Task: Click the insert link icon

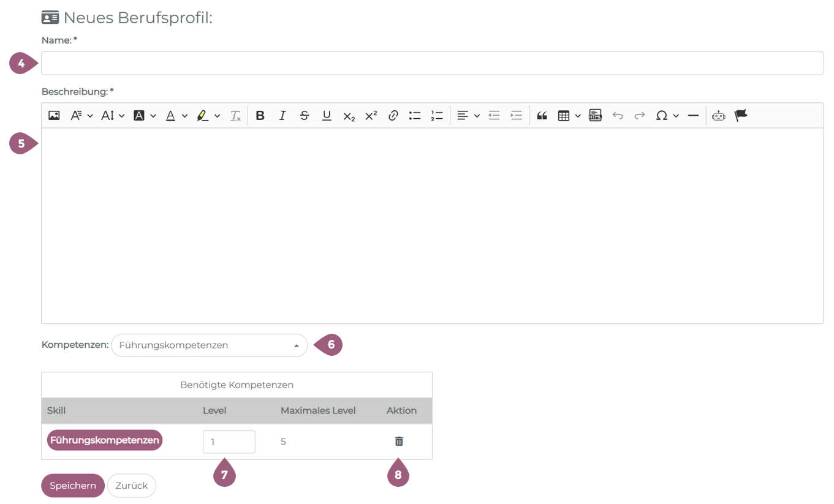Action: click(x=393, y=116)
